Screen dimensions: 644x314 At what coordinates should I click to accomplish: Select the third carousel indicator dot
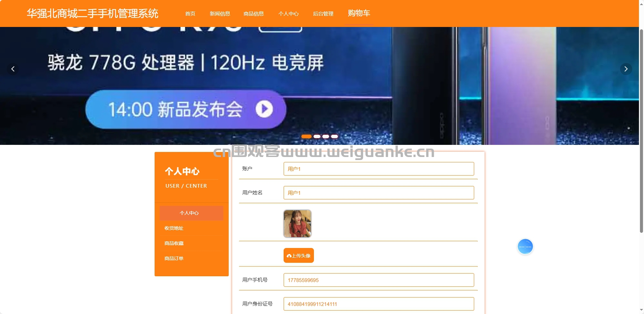[326, 136]
